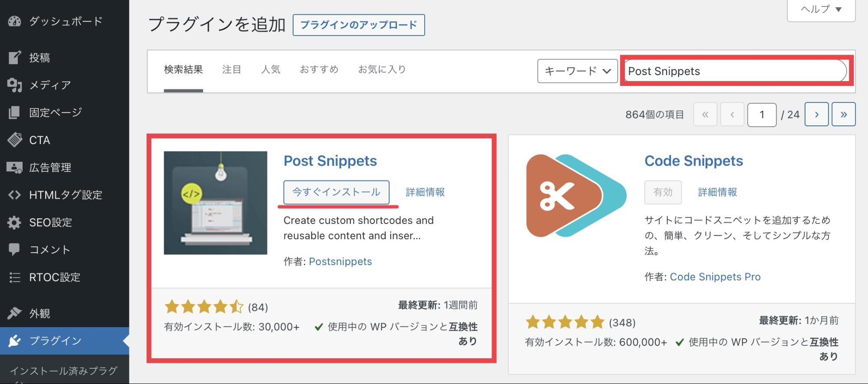Click the current page number field

coord(762,115)
